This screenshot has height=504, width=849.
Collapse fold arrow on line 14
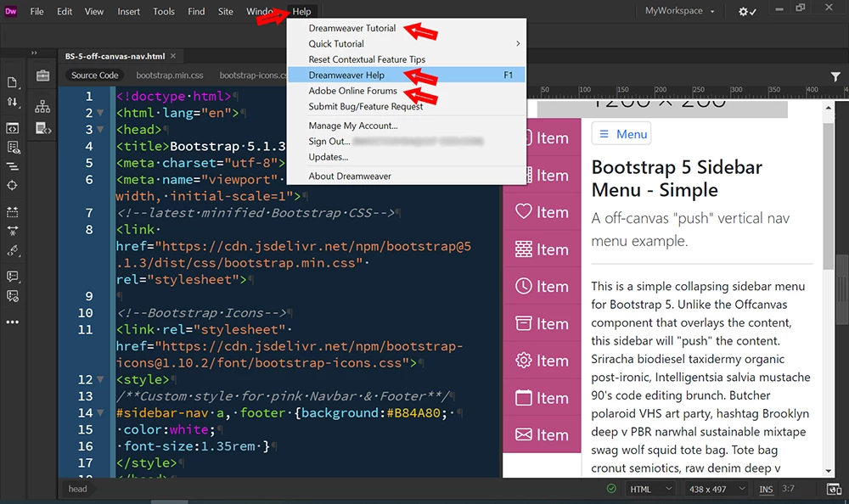coord(100,413)
